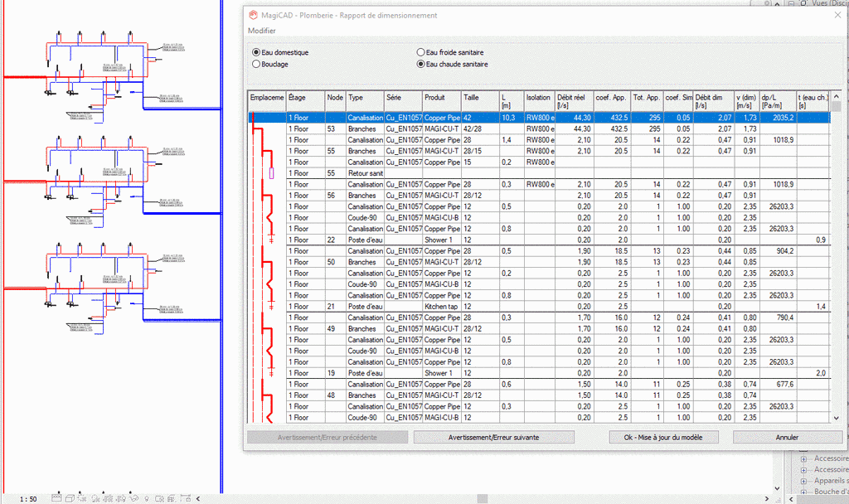Open the Temporary View Properties icon
Viewport: 849px width, 504px height.
160,498
